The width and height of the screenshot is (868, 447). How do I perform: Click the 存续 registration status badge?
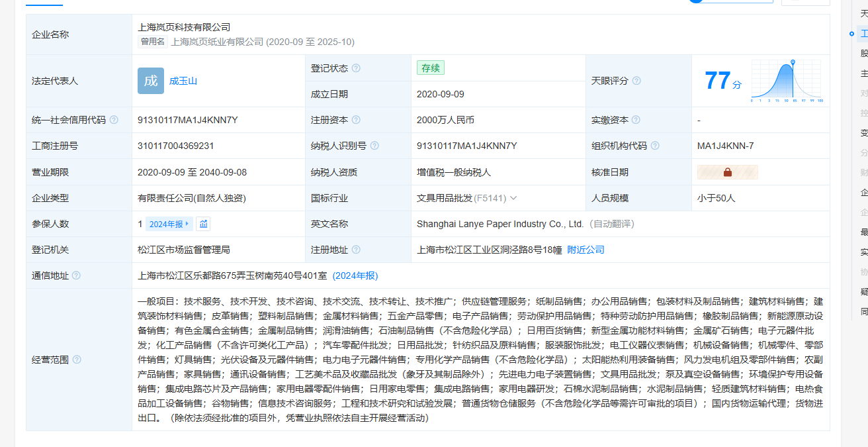coord(431,68)
